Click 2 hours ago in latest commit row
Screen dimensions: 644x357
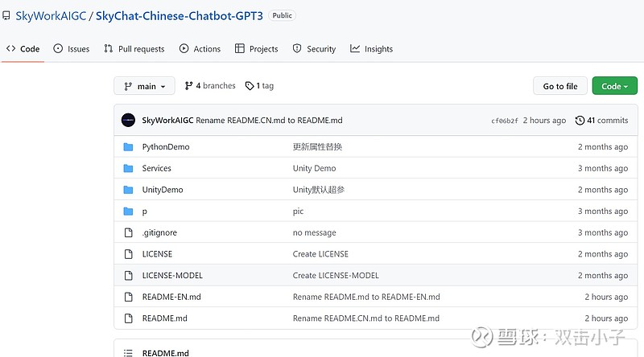point(544,121)
